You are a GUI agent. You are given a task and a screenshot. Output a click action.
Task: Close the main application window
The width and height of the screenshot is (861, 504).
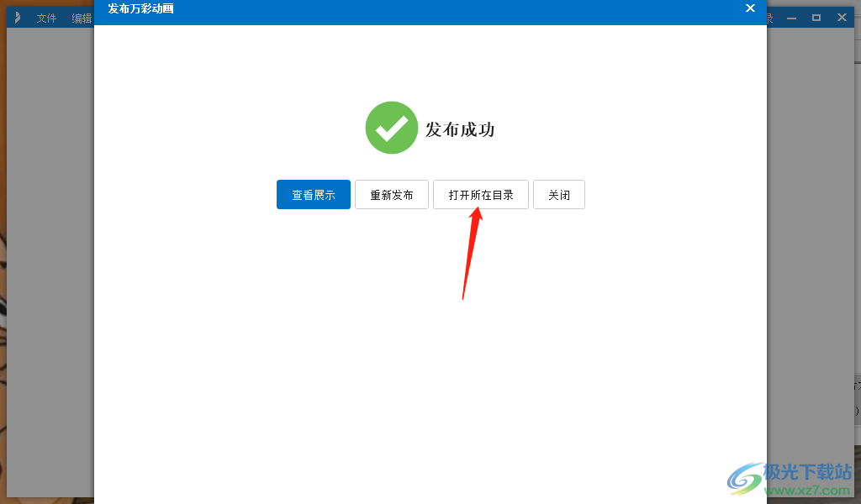[842, 18]
